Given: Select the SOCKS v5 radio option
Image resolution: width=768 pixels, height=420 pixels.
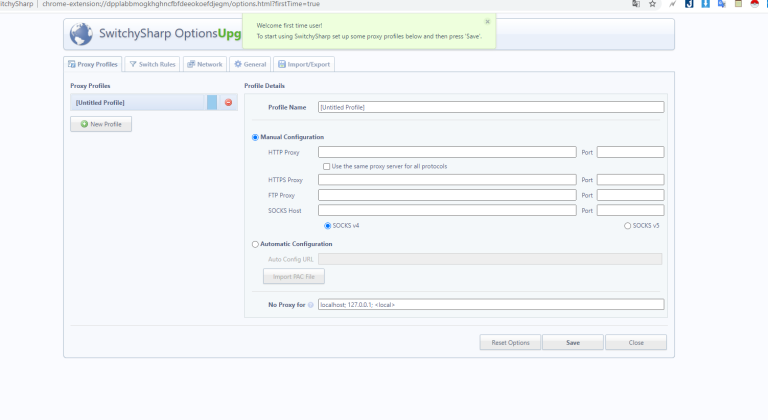Looking at the screenshot, I should pos(627,226).
